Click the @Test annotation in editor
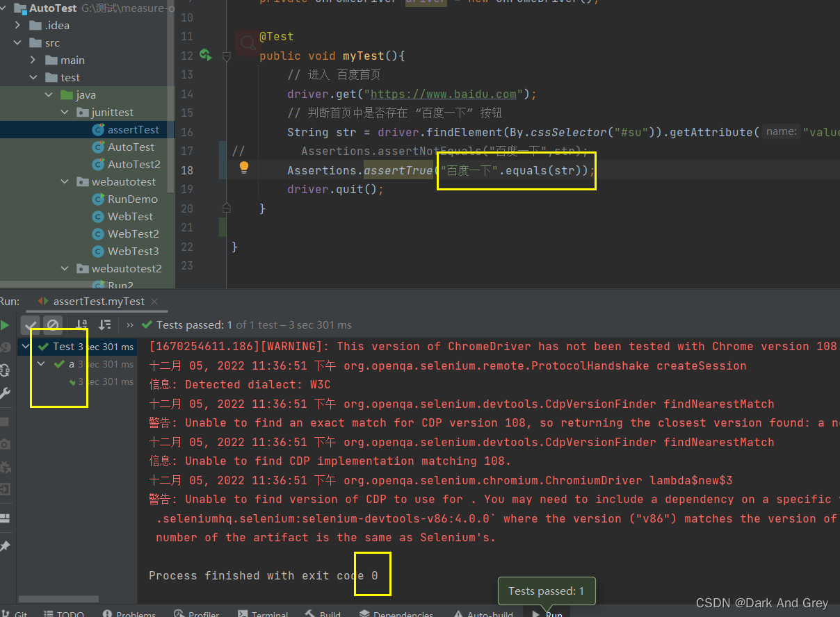 277,37
